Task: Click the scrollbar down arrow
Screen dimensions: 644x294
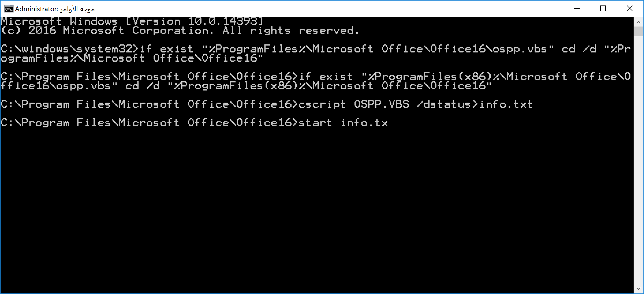Action: [639, 289]
